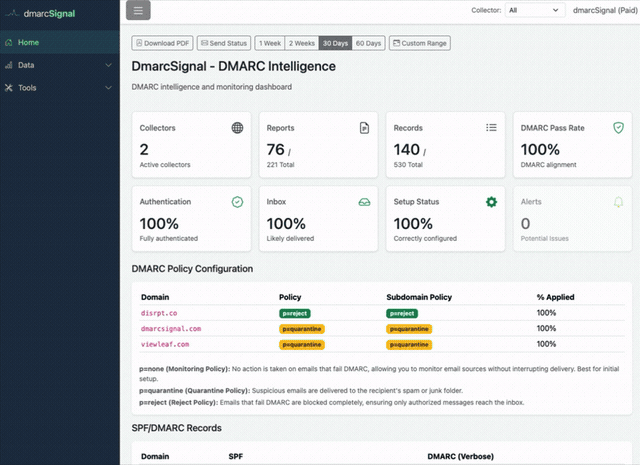Image resolution: width=640 pixels, height=465 pixels.
Task: Click the calendar icon in Custom Range button
Action: coord(396,43)
